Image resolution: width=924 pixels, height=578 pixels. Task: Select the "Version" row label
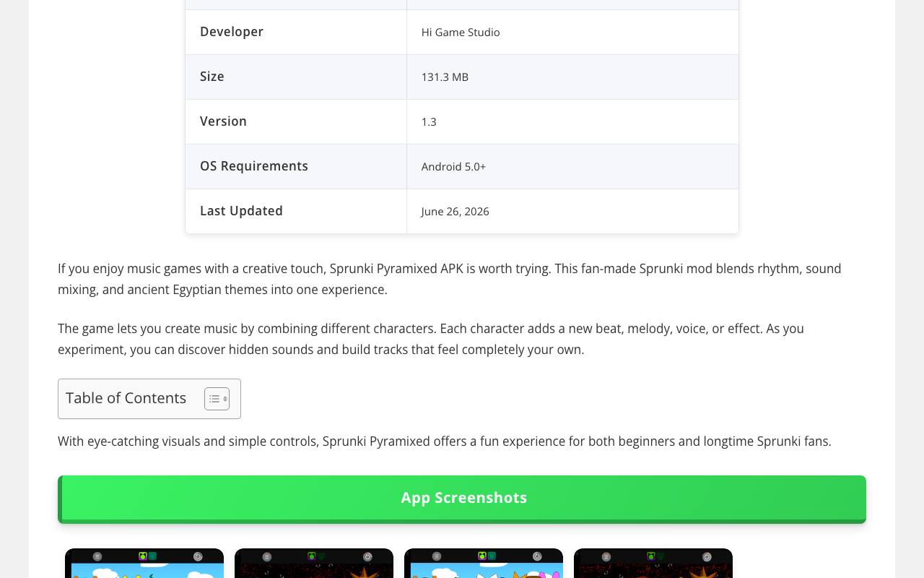pos(223,121)
